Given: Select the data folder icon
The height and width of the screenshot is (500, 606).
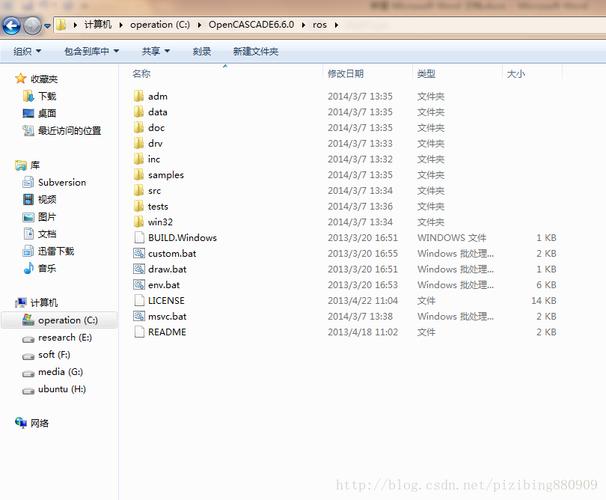Looking at the screenshot, I should click(139, 112).
